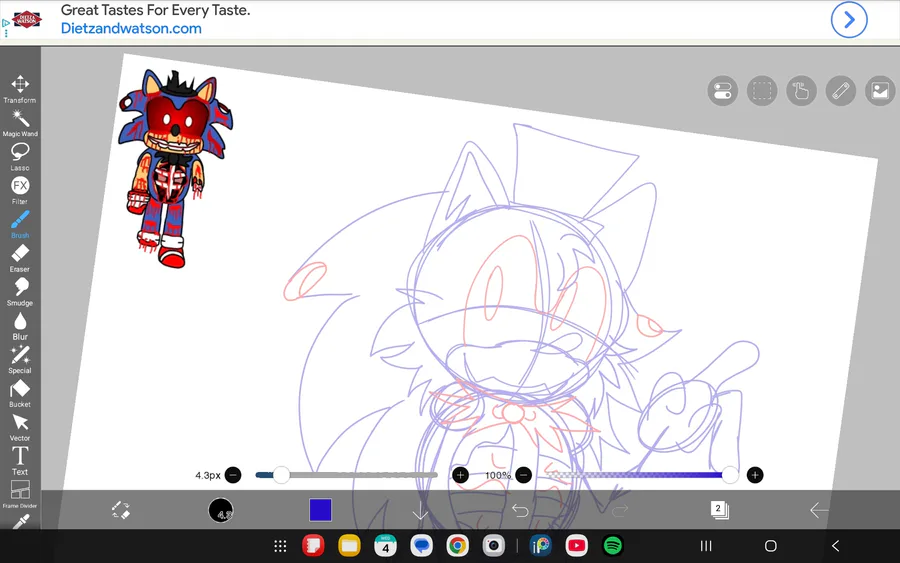Image resolution: width=900 pixels, height=563 pixels.
Task: Launch the Chrome browser from taskbar
Action: tap(457, 546)
